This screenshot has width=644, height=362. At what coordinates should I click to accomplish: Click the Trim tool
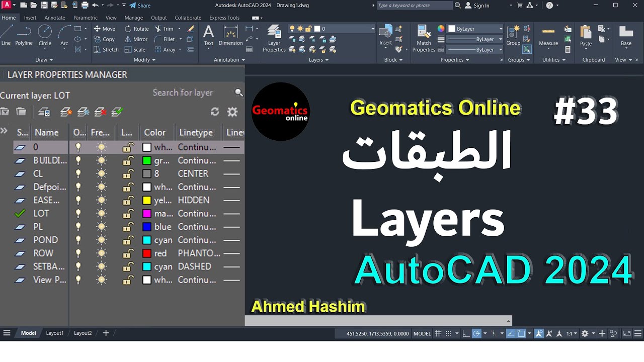coord(164,29)
